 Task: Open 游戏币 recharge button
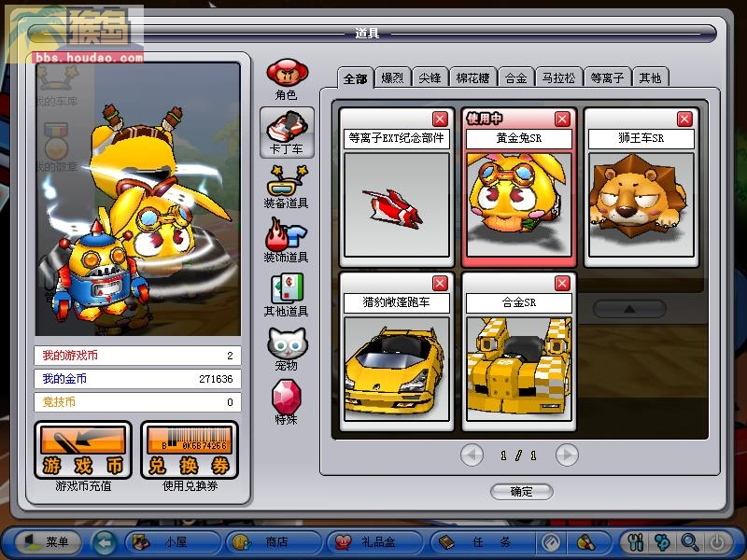click(83, 450)
